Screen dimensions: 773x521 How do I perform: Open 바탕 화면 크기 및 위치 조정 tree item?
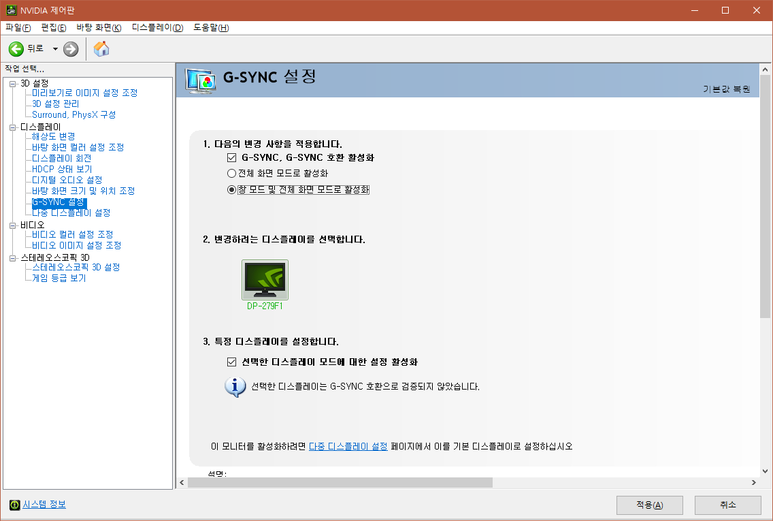pyautogui.click(x=83, y=191)
